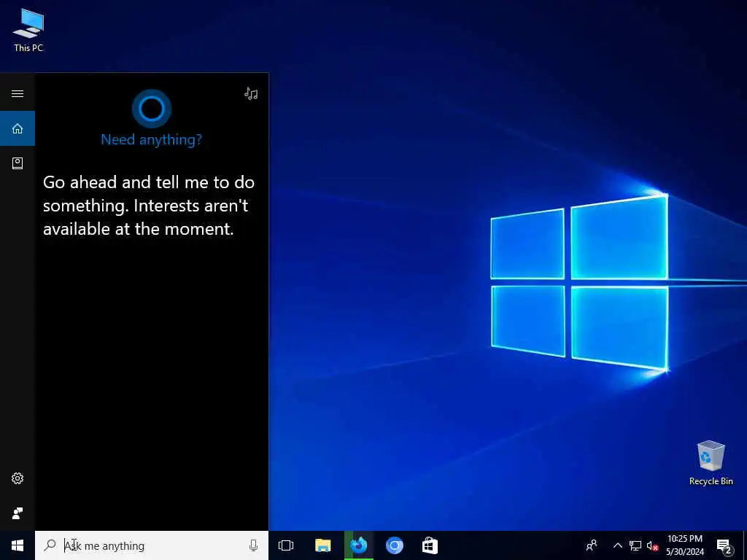The image size is (747, 560).
Task: Click the Cortana circle logo
Action: pos(152,109)
